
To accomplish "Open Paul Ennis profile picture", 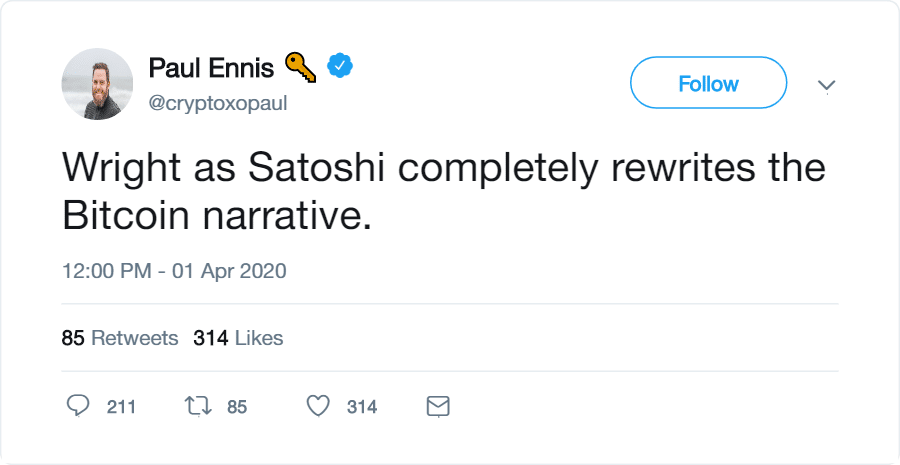I will click(97, 84).
